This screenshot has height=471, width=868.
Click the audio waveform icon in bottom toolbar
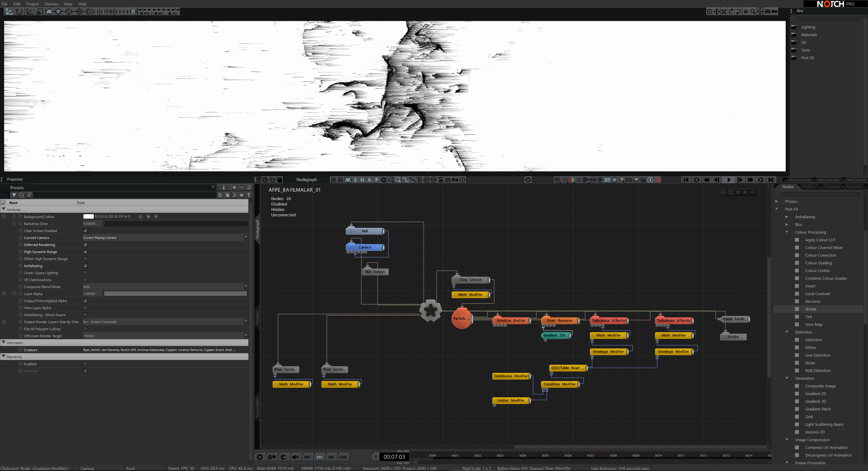pyautogui.click(x=295, y=457)
